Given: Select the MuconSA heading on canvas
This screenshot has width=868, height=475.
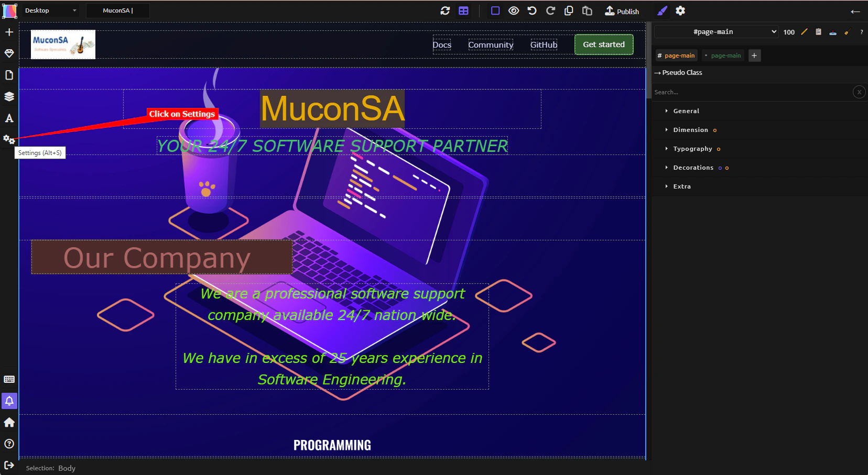Looking at the screenshot, I should point(332,109).
